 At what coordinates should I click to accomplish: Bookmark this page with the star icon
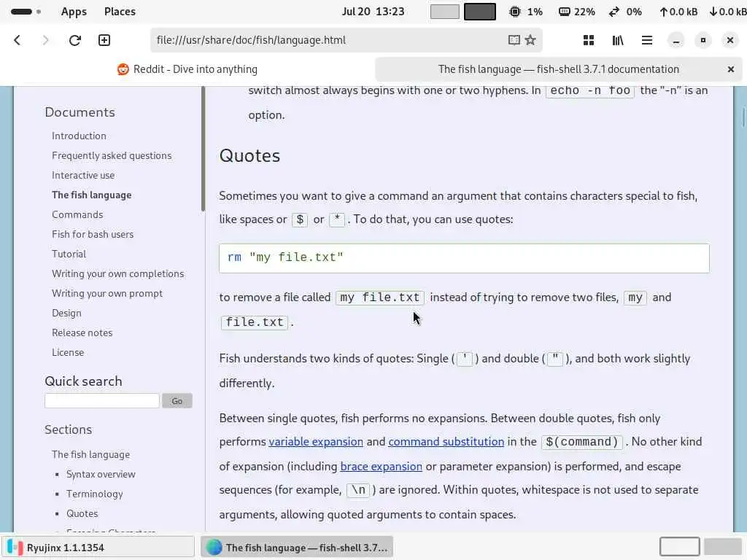pos(530,40)
